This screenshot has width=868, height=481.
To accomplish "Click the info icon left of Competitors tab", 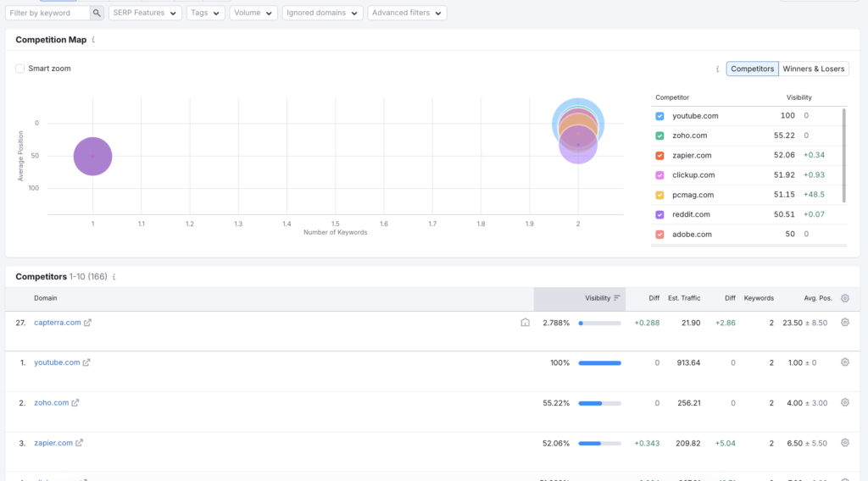I will (717, 69).
